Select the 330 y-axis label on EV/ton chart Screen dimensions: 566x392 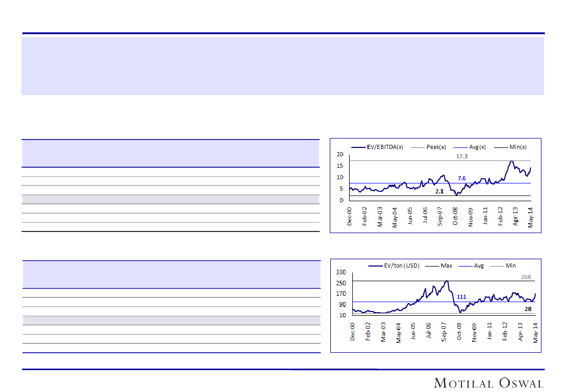(x=341, y=272)
